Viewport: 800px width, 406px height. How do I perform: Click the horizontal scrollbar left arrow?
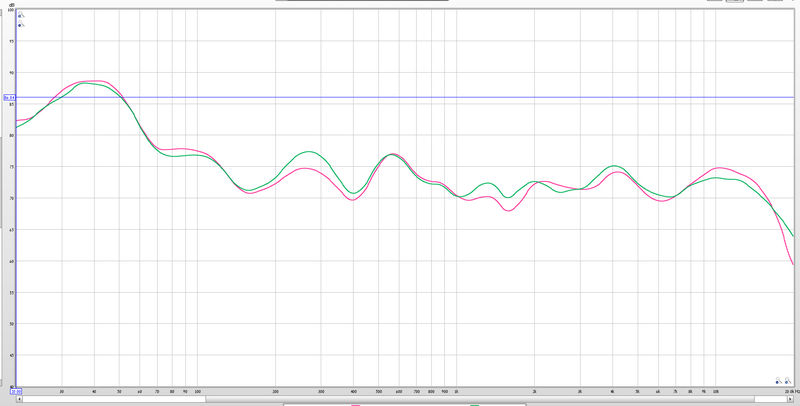coord(19,399)
